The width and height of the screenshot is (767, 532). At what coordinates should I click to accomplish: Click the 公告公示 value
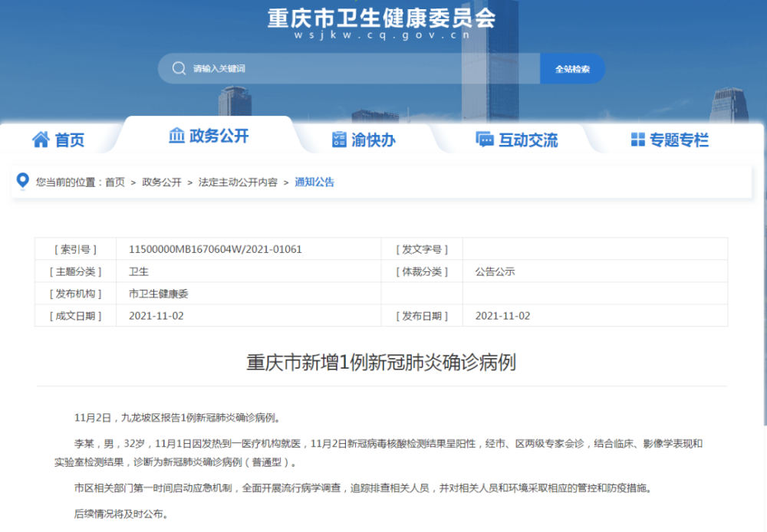[495, 272]
